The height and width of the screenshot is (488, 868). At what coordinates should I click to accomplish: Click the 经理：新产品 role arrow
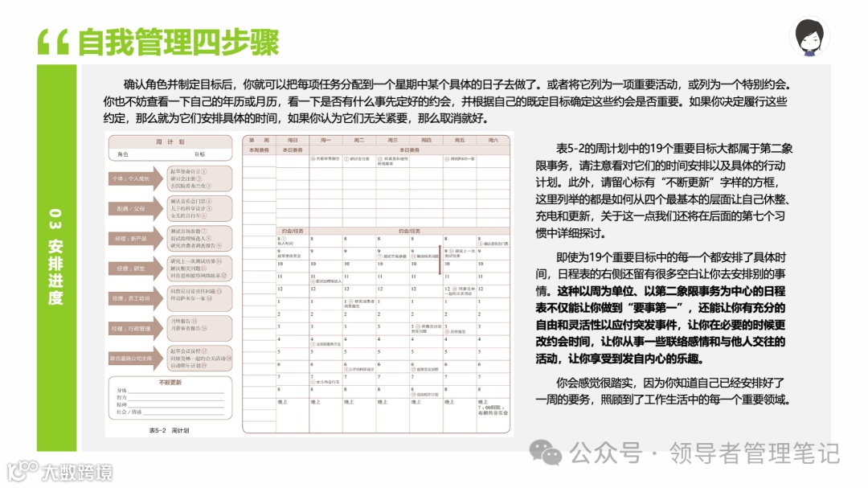[137, 238]
